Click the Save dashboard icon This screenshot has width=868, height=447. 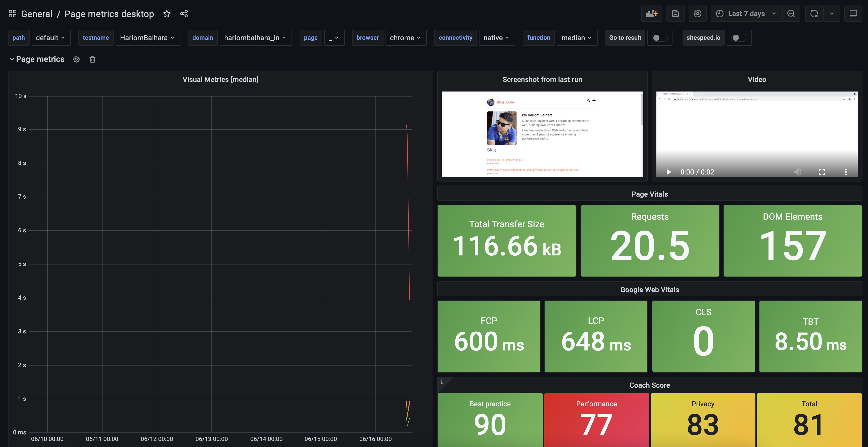(x=675, y=14)
